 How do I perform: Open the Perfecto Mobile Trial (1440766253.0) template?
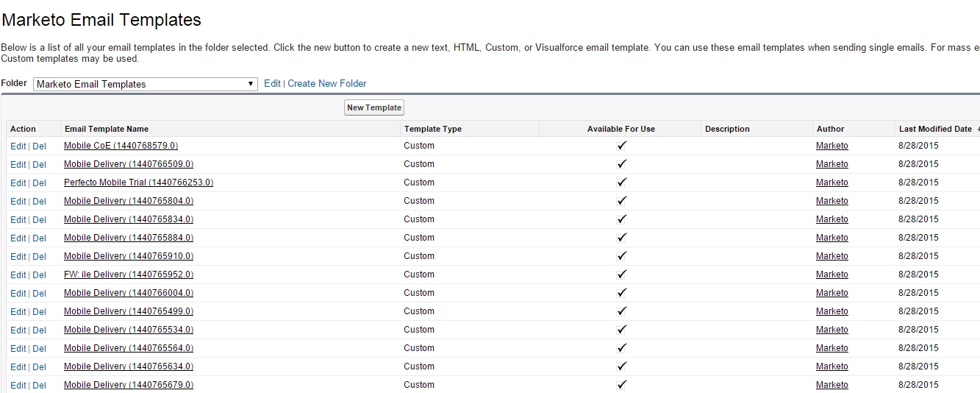click(x=138, y=183)
